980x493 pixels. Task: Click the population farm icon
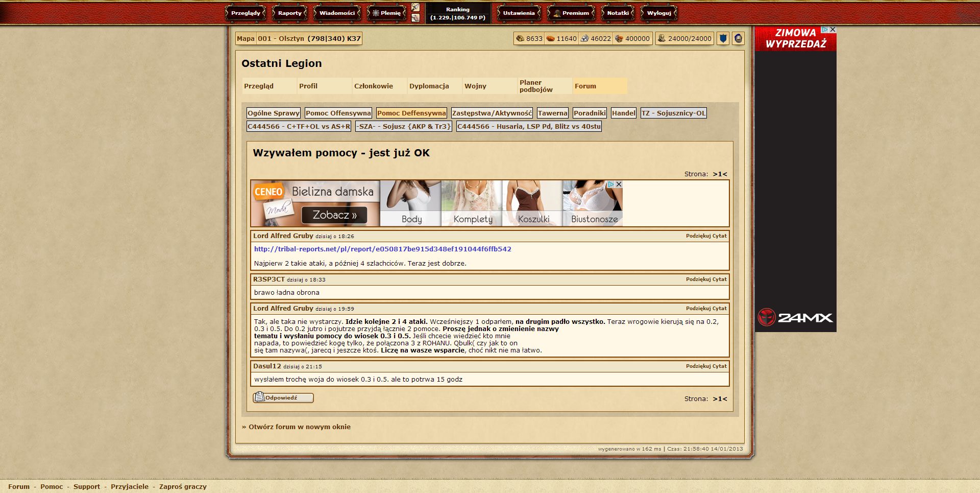[x=661, y=38]
